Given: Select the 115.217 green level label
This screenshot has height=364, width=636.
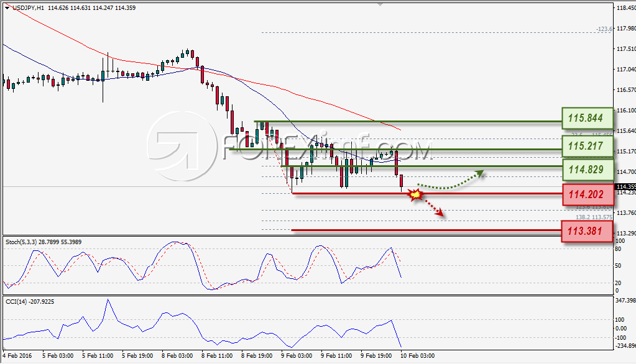Looking at the screenshot, I should 587,146.
